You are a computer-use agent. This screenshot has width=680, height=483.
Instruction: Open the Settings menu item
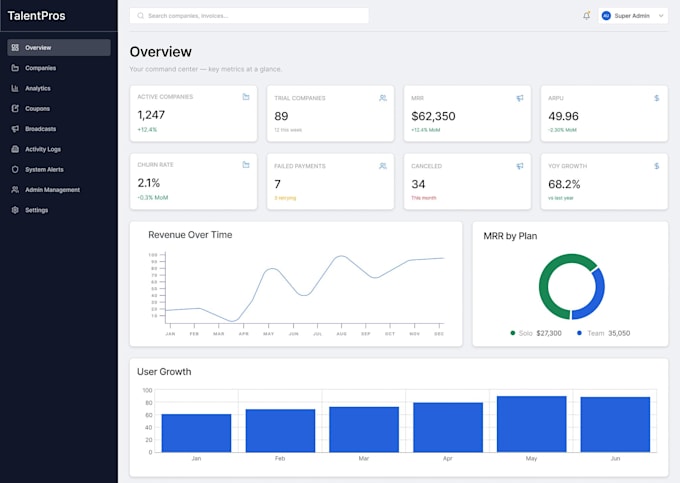(59, 210)
